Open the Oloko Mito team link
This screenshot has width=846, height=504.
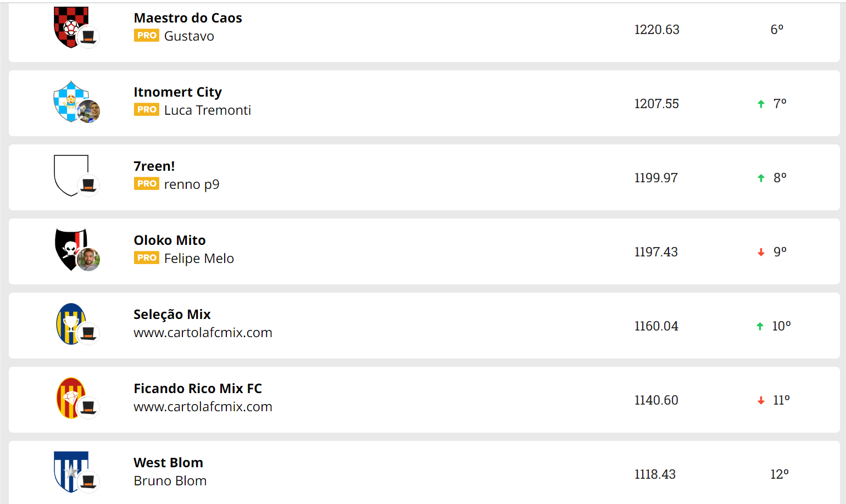[170, 240]
